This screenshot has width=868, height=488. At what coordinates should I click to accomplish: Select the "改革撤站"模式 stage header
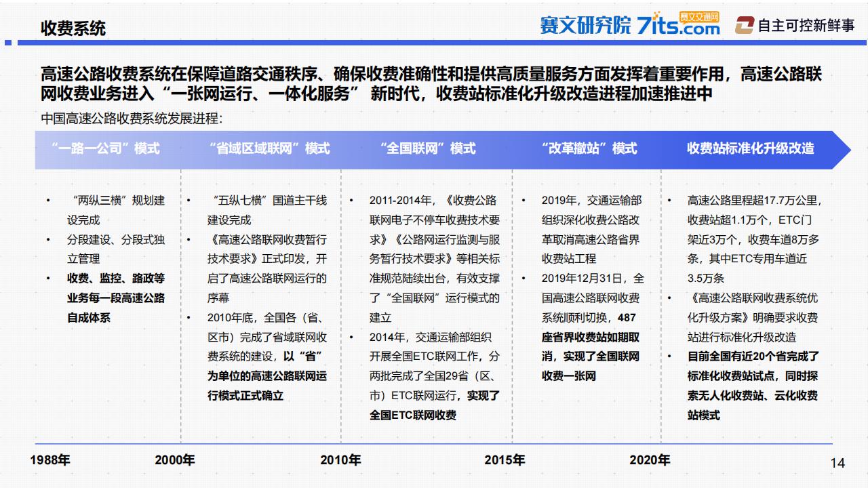point(589,148)
